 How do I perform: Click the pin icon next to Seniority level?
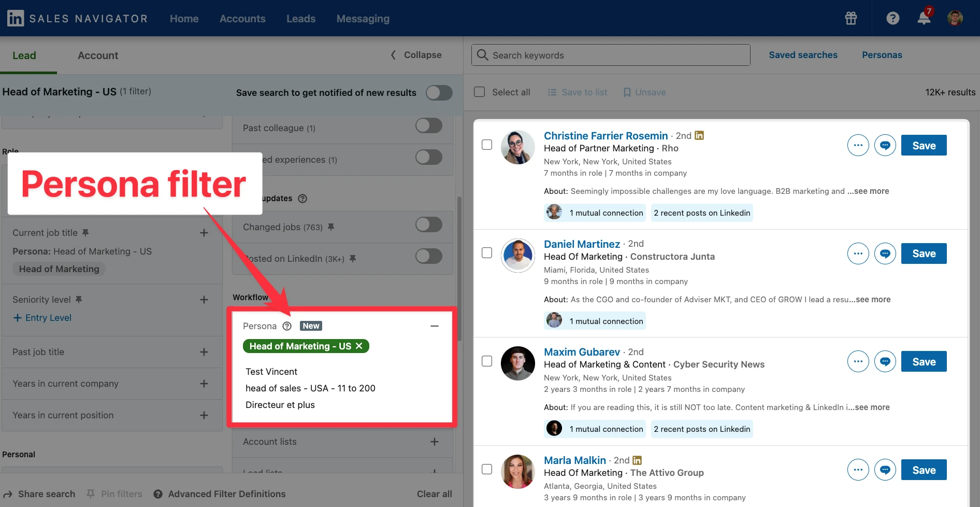(79, 300)
